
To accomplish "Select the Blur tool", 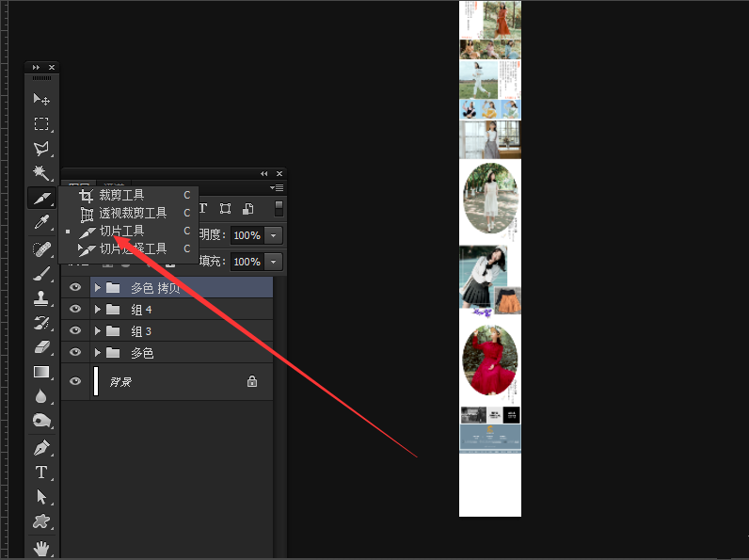I will pyautogui.click(x=41, y=396).
